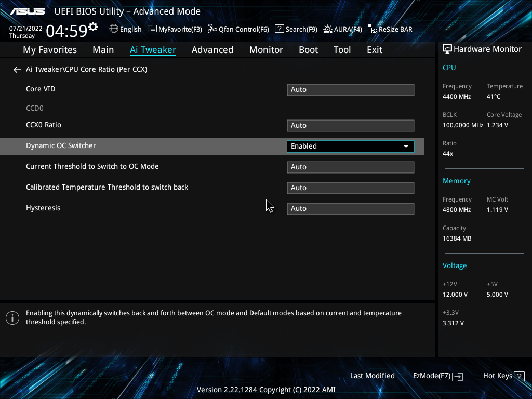Screen dimensions: 532x399
Task: Click the Core VID Auto field
Action: 351,89
